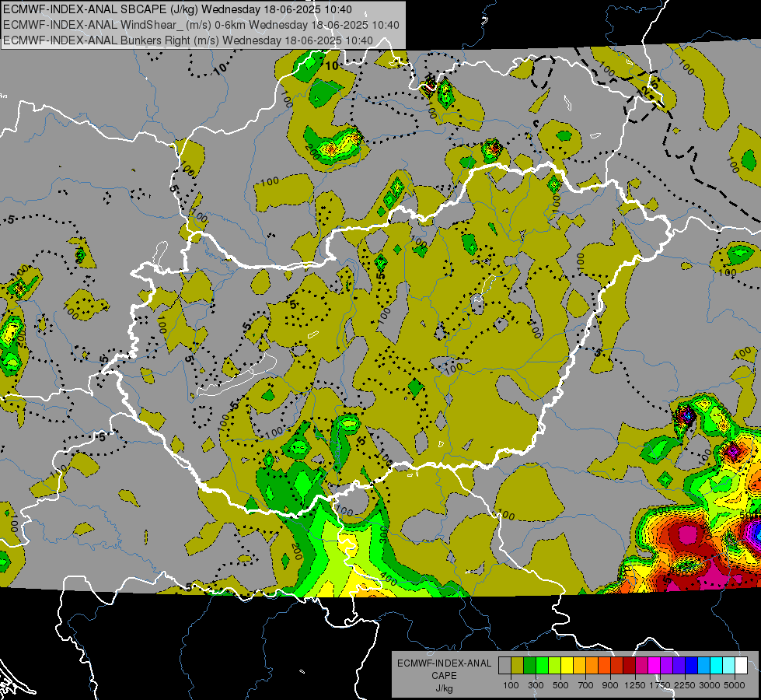Click the 'Bunkers Right (m/s)' title line

coord(188,40)
